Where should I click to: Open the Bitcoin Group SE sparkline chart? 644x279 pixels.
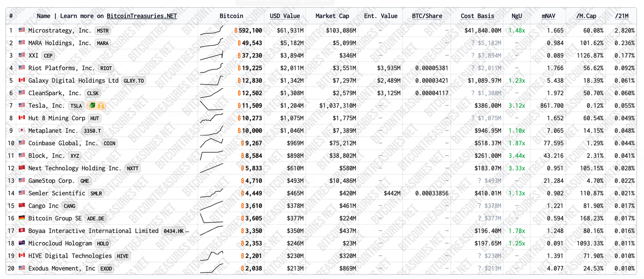click(212, 219)
